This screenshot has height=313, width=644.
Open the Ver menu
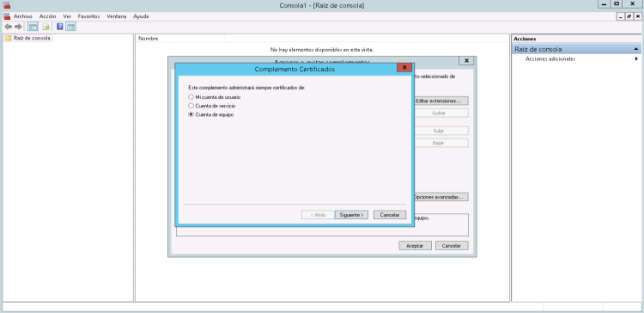point(67,16)
